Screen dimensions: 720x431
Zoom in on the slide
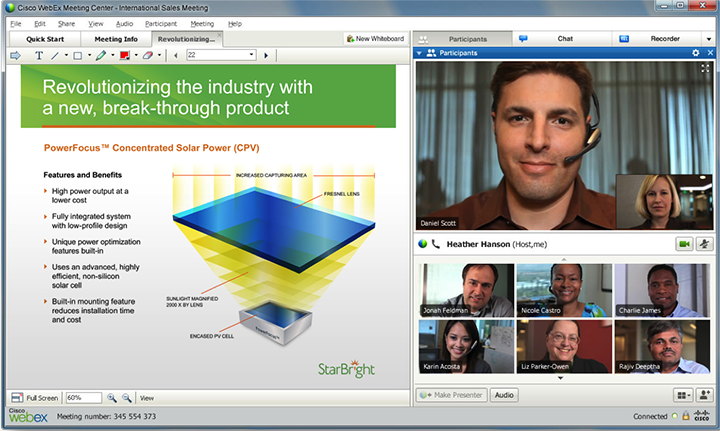[x=112, y=398]
